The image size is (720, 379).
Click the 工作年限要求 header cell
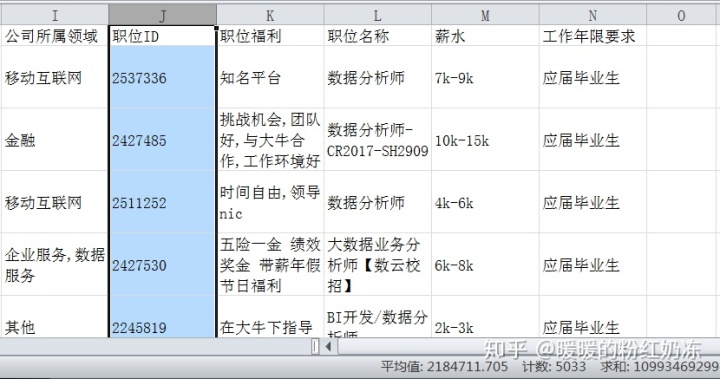(x=593, y=36)
